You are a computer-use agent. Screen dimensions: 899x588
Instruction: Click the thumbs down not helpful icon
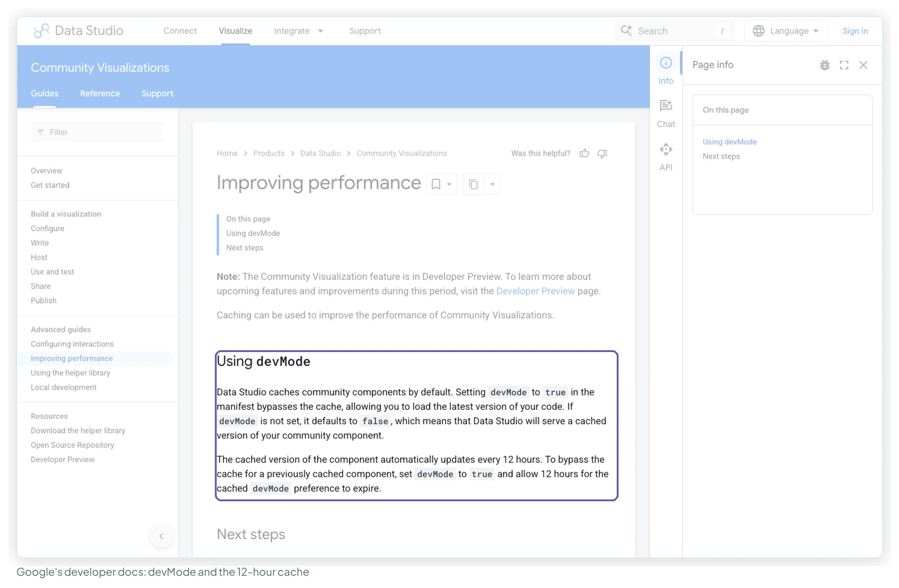pyautogui.click(x=602, y=153)
